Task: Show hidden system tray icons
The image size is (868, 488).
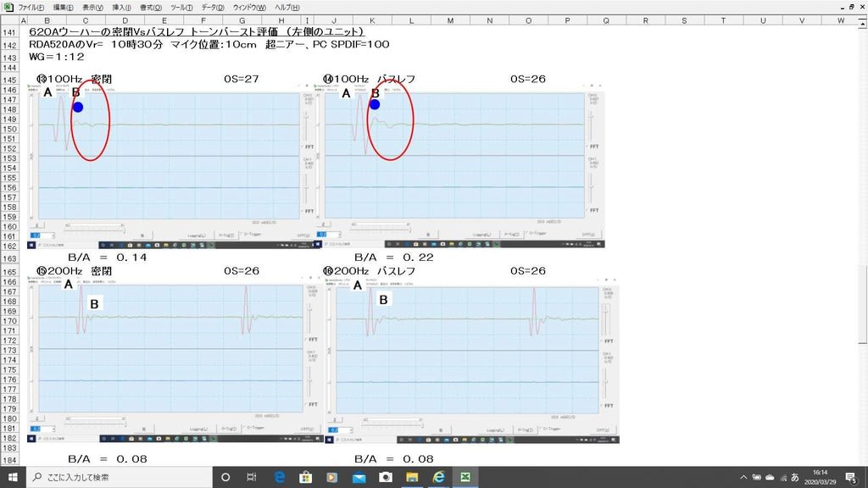Action: tap(743, 477)
